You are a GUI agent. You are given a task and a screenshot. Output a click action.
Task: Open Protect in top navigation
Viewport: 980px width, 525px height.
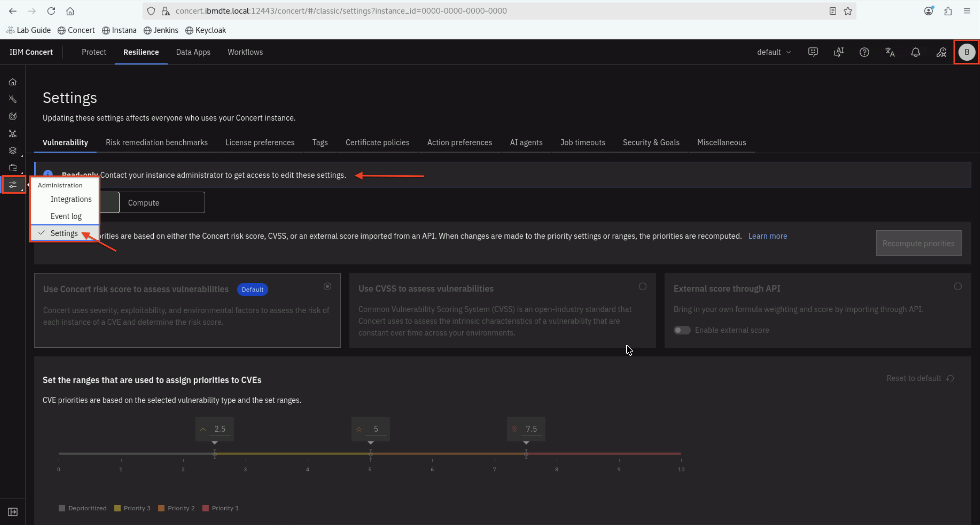[x=94, y=52]
